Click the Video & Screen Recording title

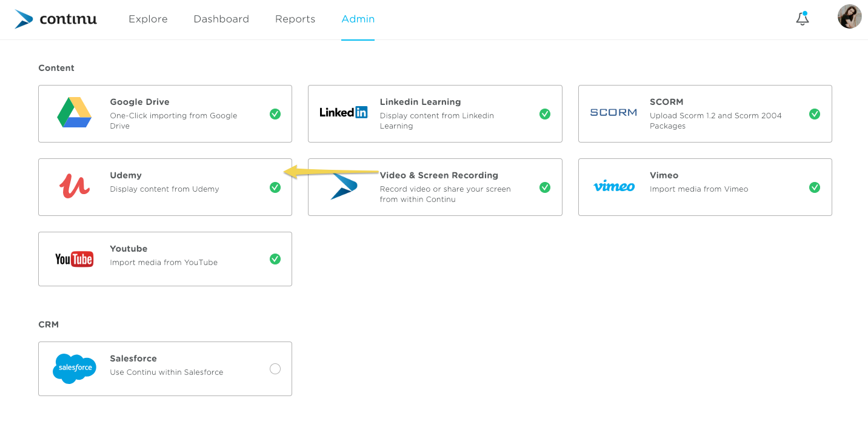(x=439, y=175)
